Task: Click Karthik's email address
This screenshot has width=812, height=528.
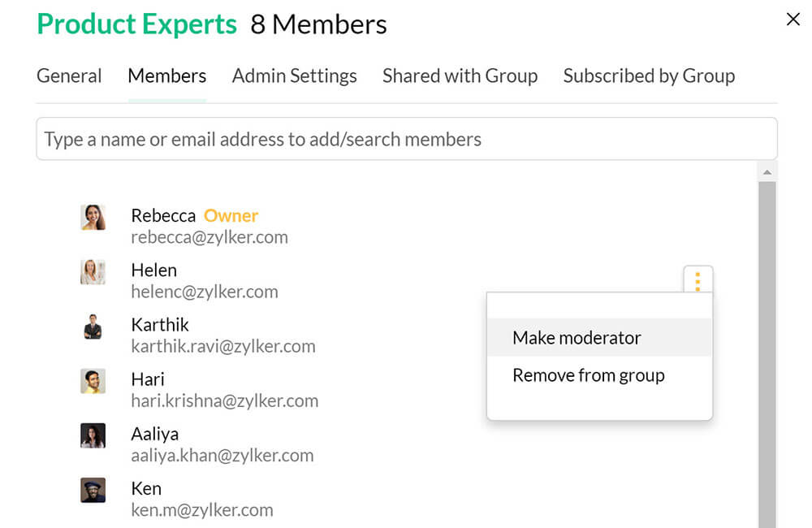Action: point(222,346)
